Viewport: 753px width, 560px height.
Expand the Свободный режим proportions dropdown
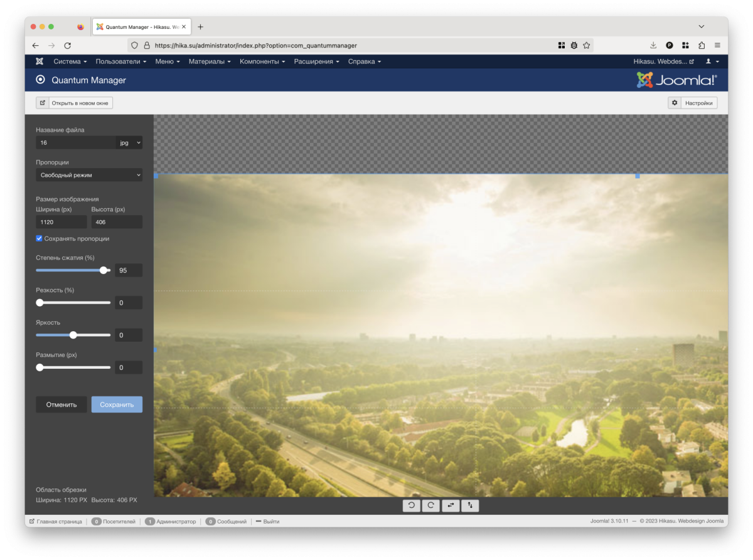[88, 175]
